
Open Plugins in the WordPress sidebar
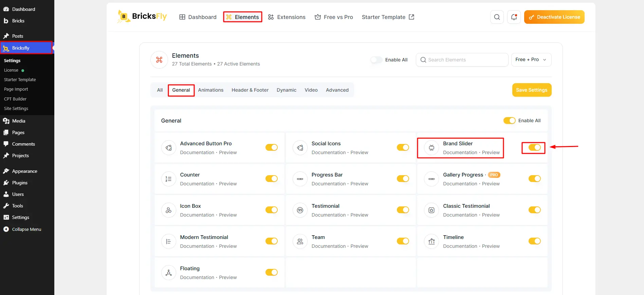(x=27, y=183)
